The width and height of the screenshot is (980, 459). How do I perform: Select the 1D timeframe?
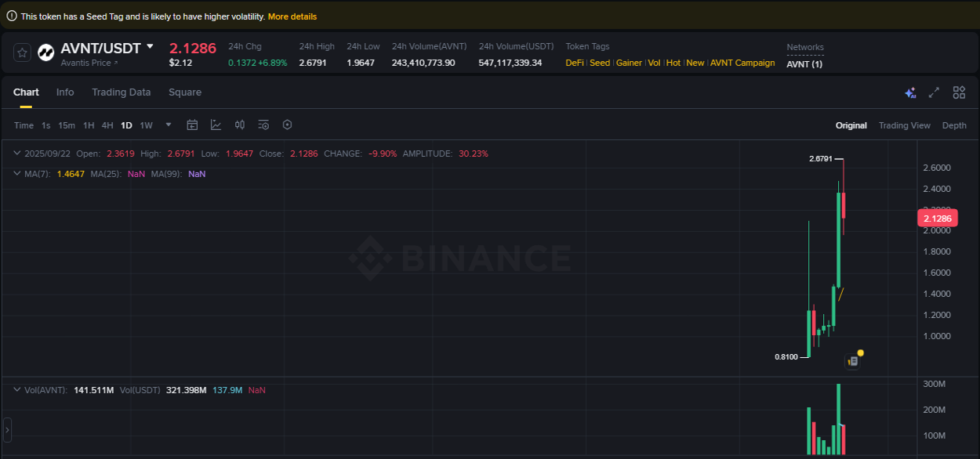tap(126, 125)
